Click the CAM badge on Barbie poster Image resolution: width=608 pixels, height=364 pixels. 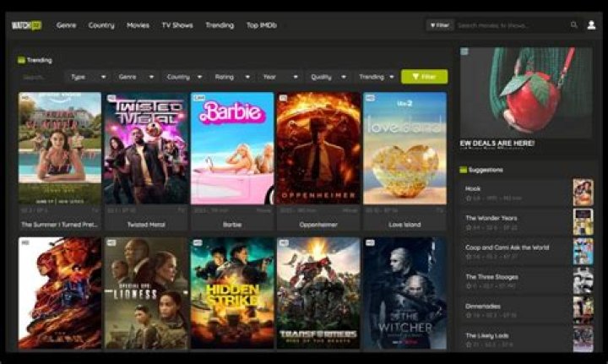point(198,98)
